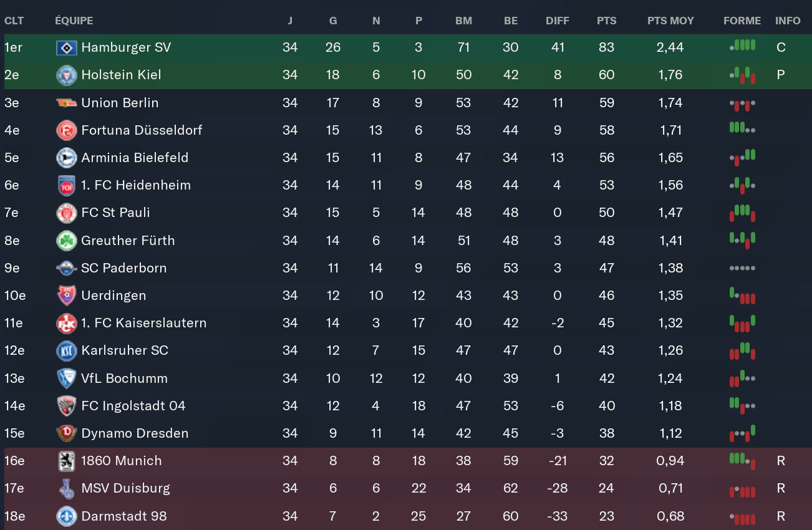Click the Holstein Kiel club badge
This screenshot has width=812, height=530.
tap(66, 75)
